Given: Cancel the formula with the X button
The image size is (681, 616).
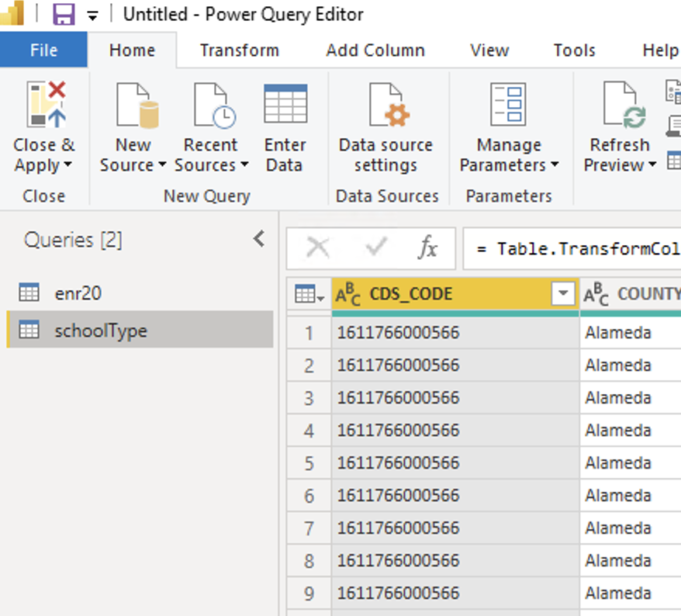Looking at the screenshot, I should 318,248.
